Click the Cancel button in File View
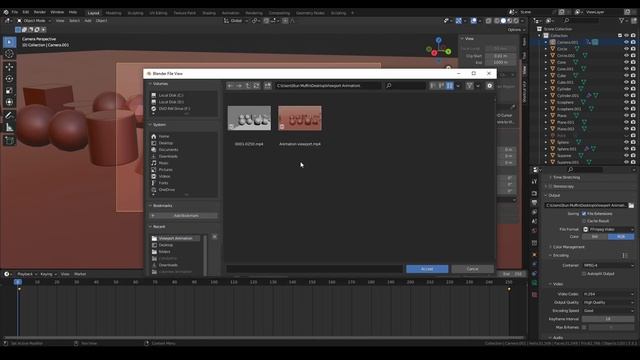 [472, 269]
